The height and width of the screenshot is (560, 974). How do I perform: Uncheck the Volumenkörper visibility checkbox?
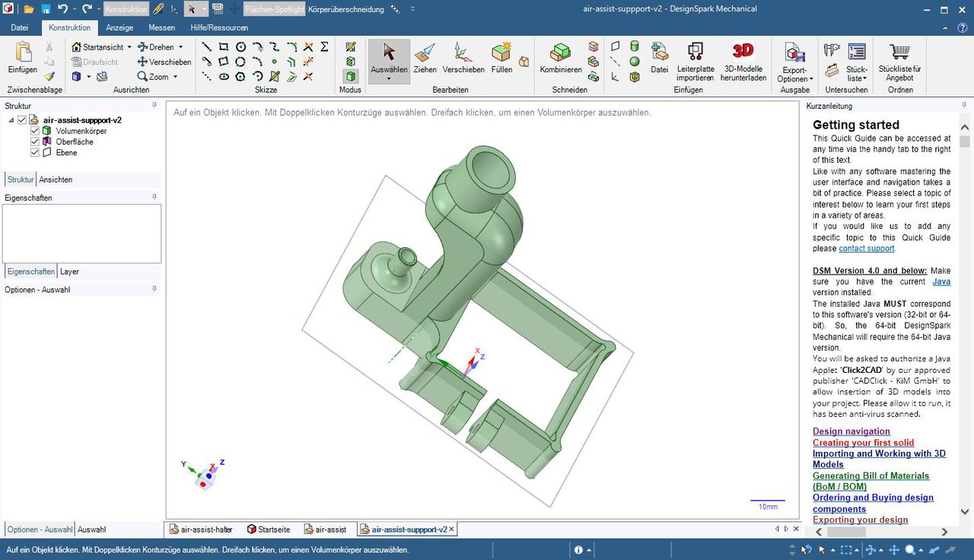pyautogui.click(x=35, y=130)
